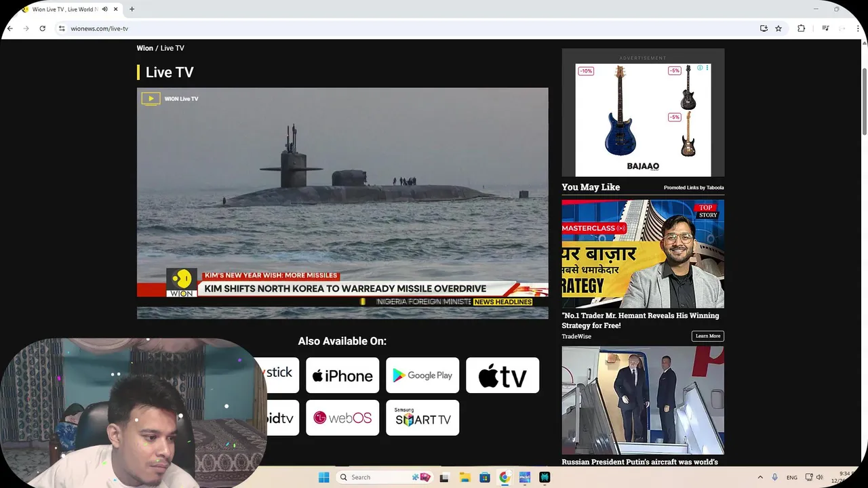Follow the Promoted Links by Taboola link

pos(694,188)
